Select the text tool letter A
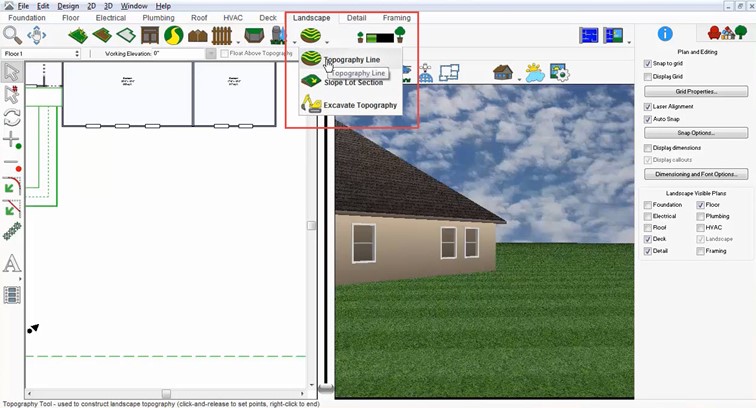Viewport: 756px width, 408px height. 12,264
